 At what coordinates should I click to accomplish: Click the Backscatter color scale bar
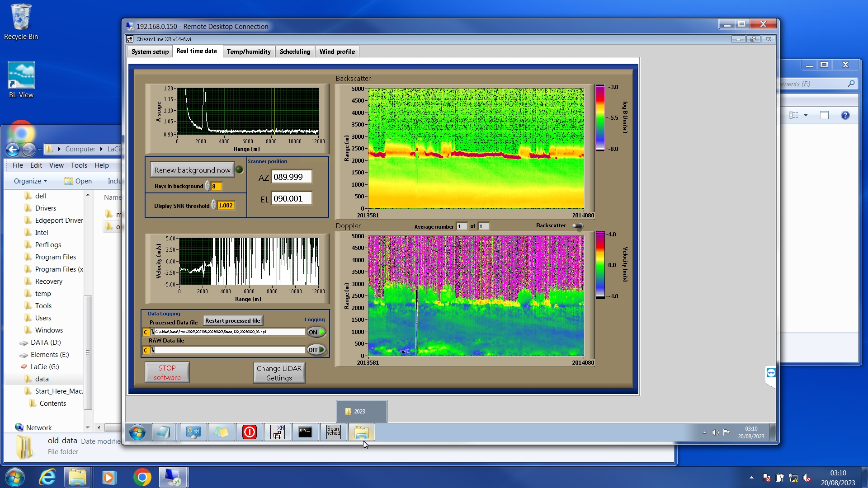tap(600, 118)
